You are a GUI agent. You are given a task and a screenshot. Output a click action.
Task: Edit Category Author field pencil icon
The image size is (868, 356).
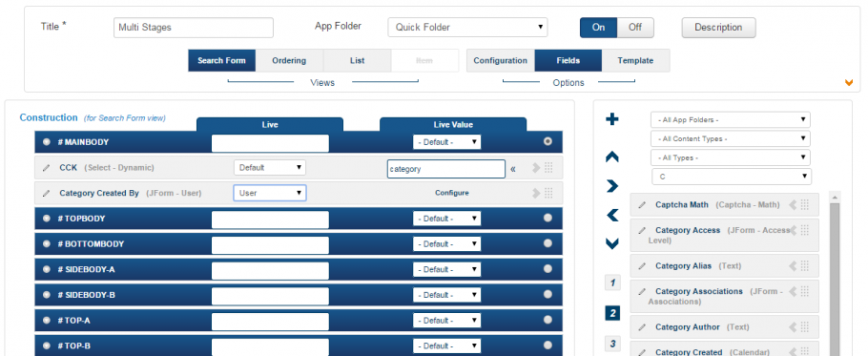point(642,327)
